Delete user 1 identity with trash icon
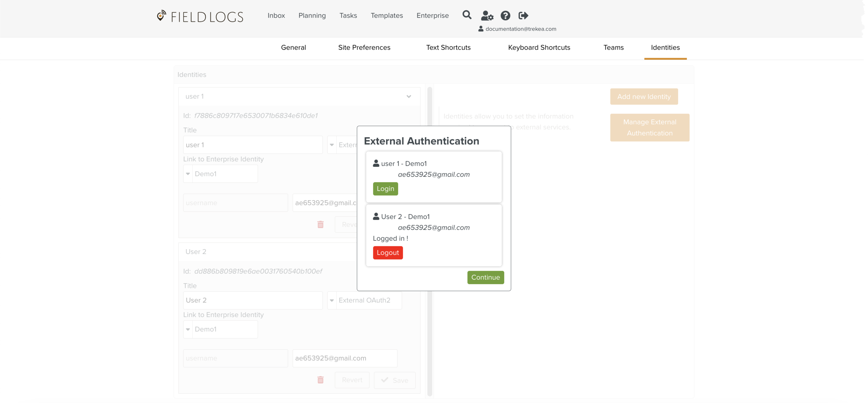This screenshot has height=403, width=868. [x=320, y=224]
